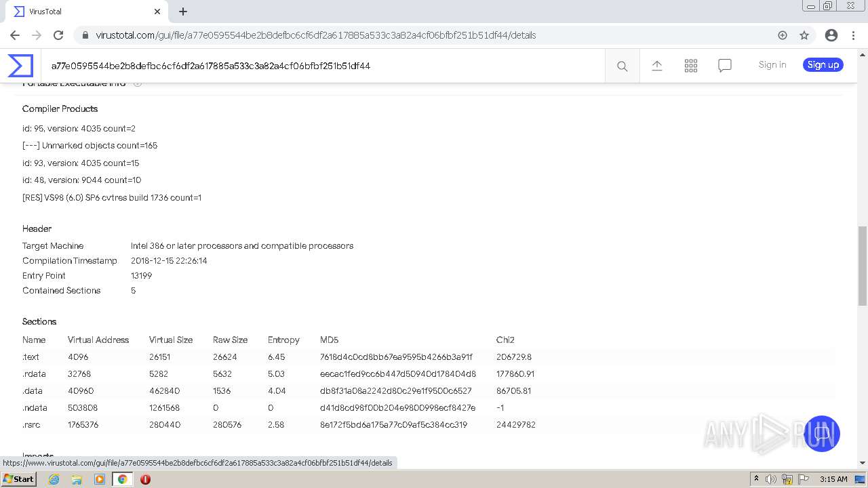Click the Portable Executable Info help icon
Screen dimensions: 868x488
(138, 83)
